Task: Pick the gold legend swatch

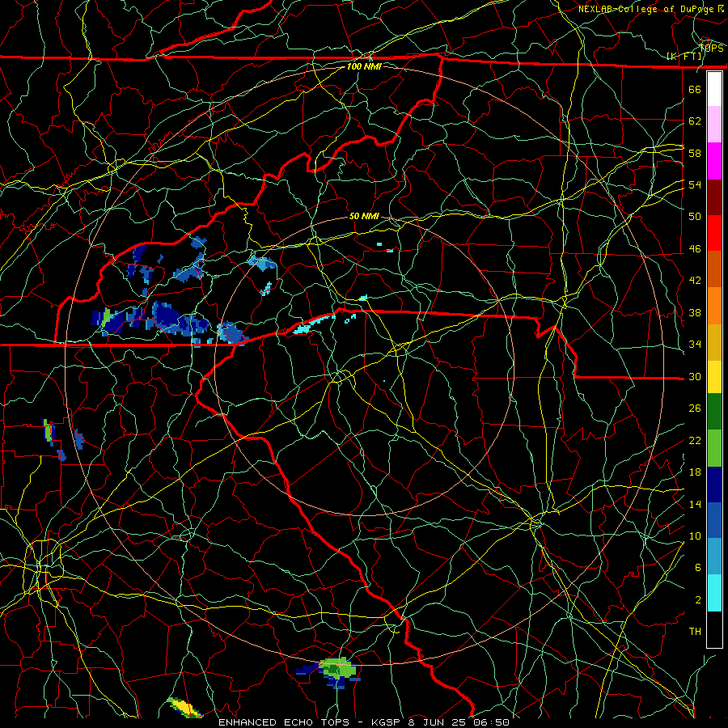Action: click(x=714, y=342)
